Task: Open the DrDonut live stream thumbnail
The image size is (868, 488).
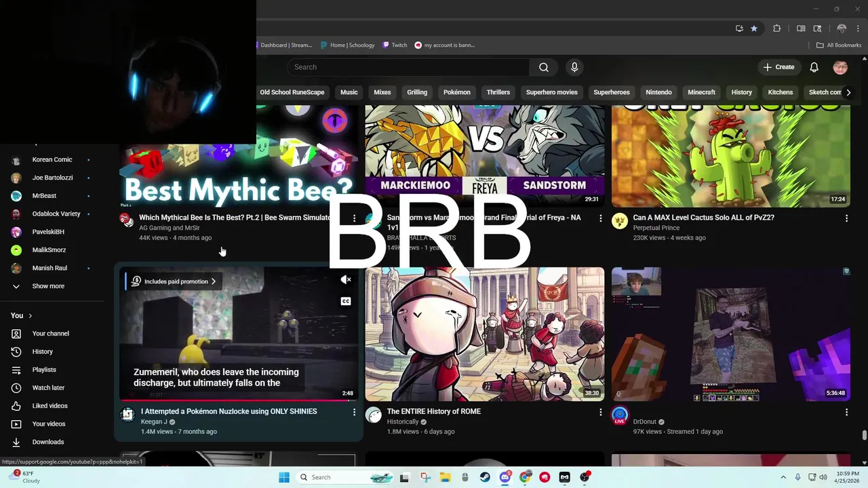Action: pyautogui.click(x=731, y=334)
